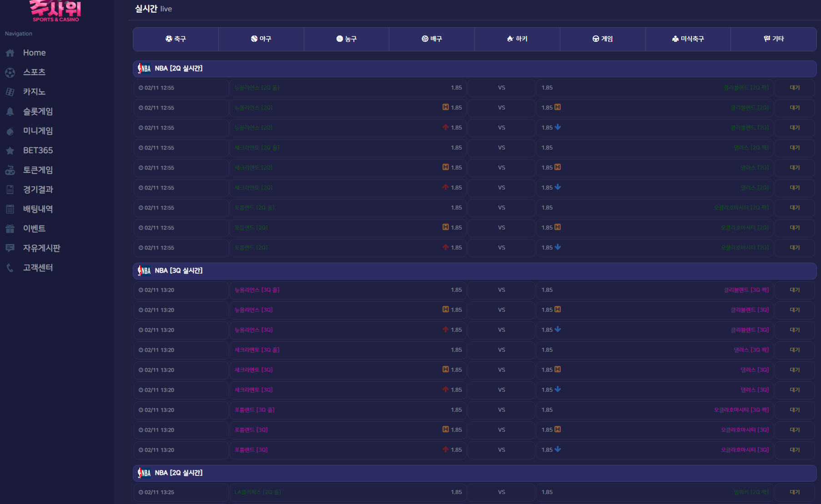Open 경기결과 in the navigation menu
The image size is (821, 504).
pyautogui.click(x=38, y=190)
